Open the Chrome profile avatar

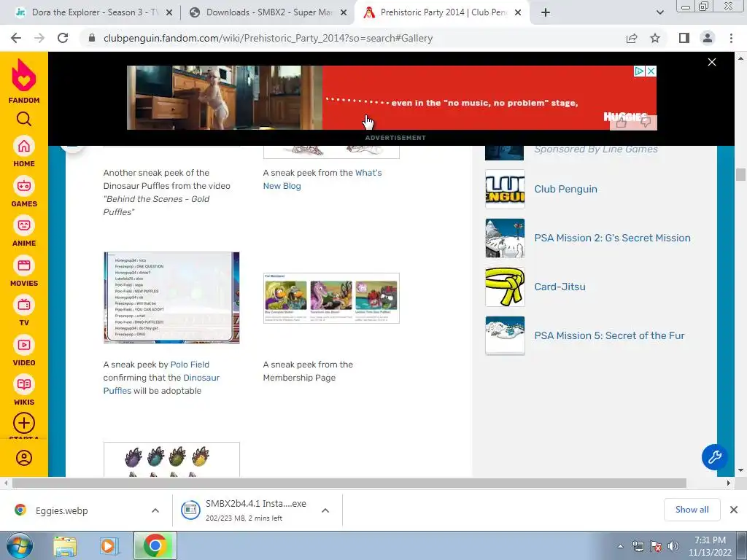point(708,38)
